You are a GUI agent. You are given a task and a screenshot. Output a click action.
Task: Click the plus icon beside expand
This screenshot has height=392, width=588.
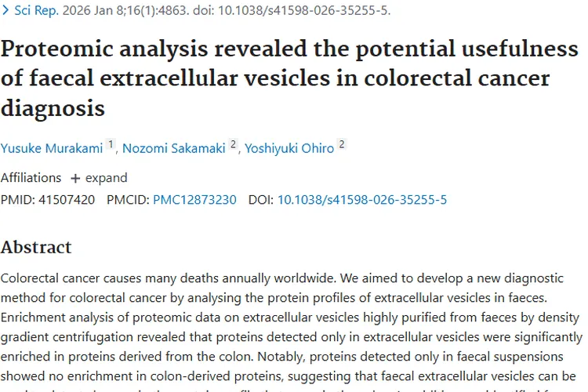[x=76, y=178]
